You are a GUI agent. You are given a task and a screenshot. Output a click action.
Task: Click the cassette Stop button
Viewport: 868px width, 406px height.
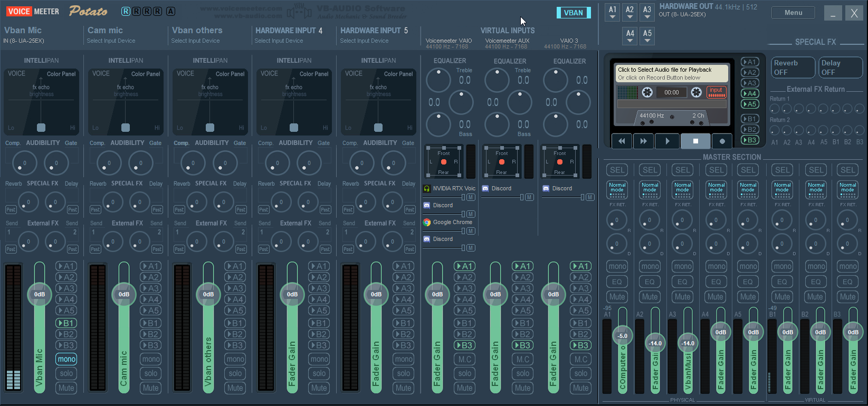coord(695,141)
